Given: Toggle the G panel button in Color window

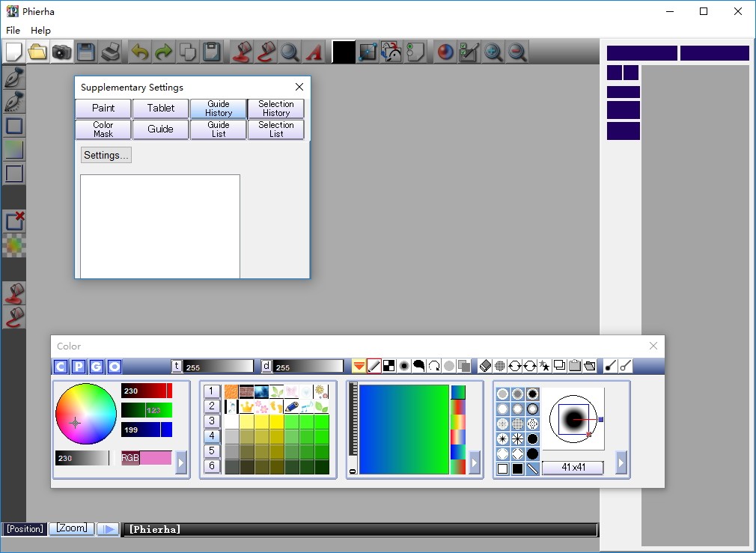Looking at the screenshot, I should point(97,367).
